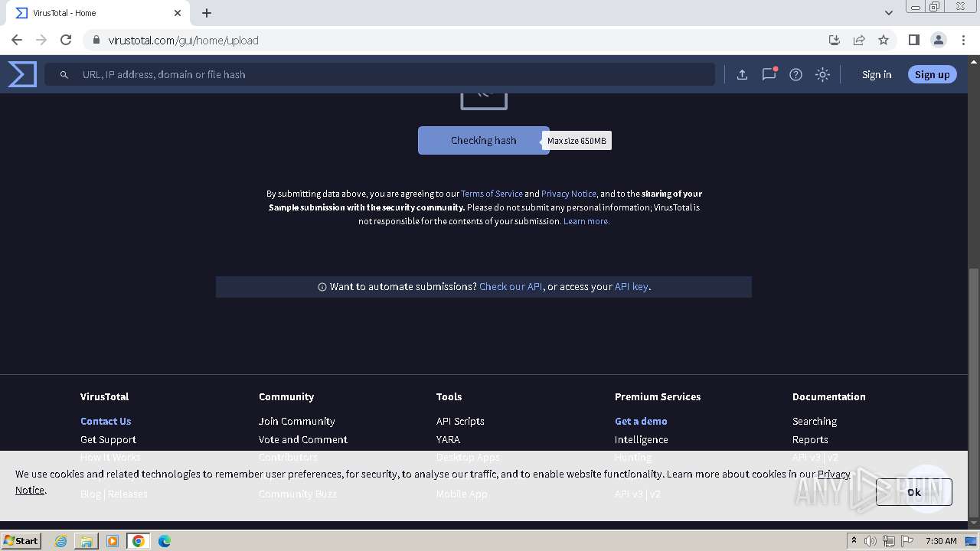Go back with the browser back arrow
980x551 pixels.
17,40
